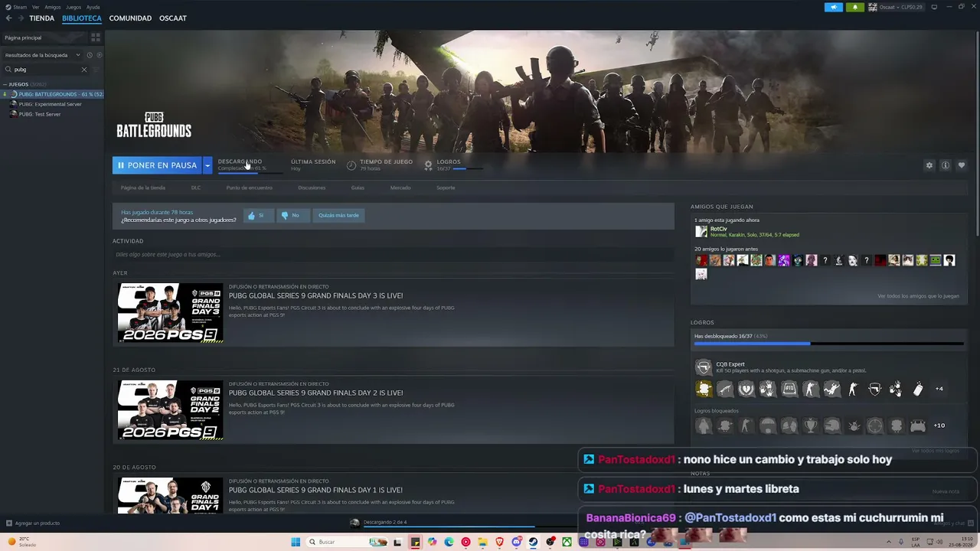Click the LOGROS achievements progress summary
Viewport: 980px width, 551px height.
(452, 165)
